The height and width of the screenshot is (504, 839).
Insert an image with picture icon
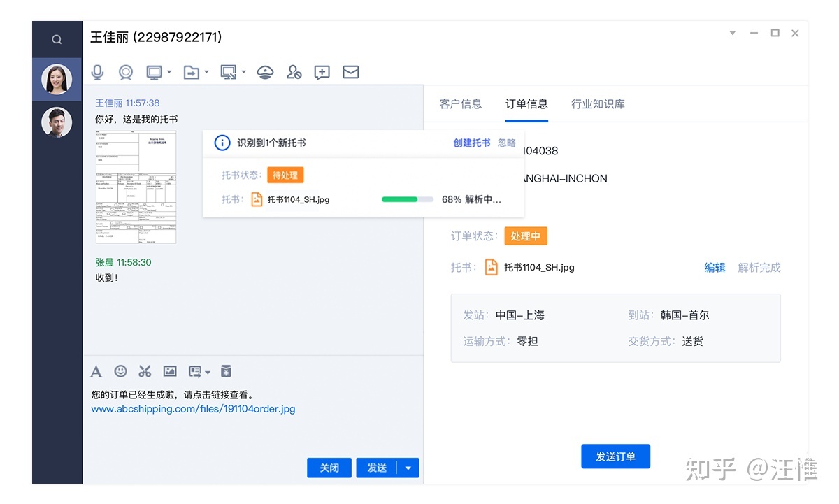tap(169, 371)
